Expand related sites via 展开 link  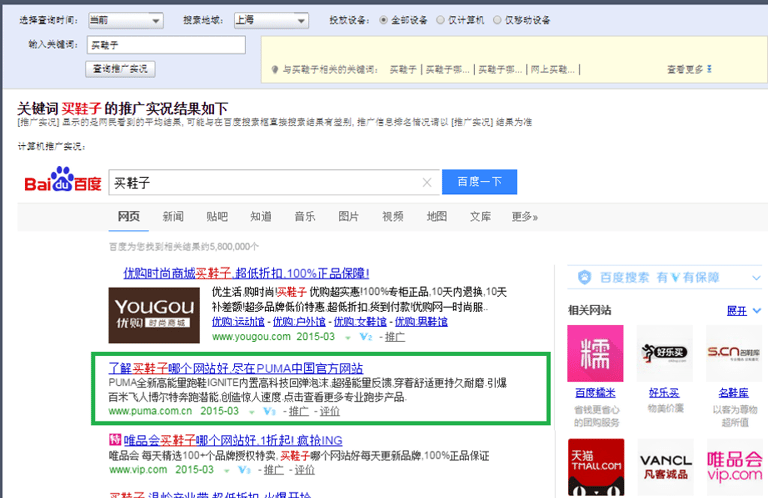737,310
